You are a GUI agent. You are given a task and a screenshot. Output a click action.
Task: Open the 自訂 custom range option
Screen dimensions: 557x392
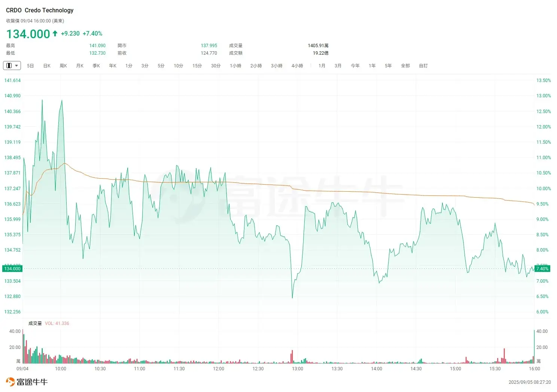(x=423, y=66)
